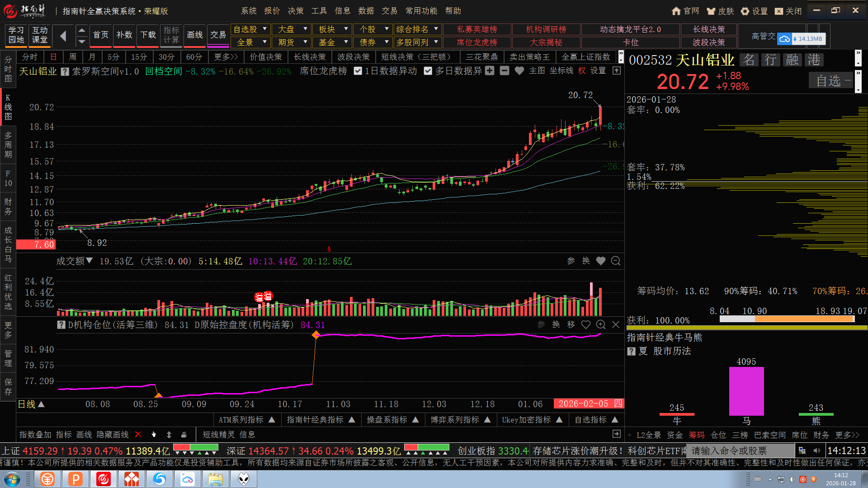Switch to the 筹码 tab in right panel

tap(697, 435)
